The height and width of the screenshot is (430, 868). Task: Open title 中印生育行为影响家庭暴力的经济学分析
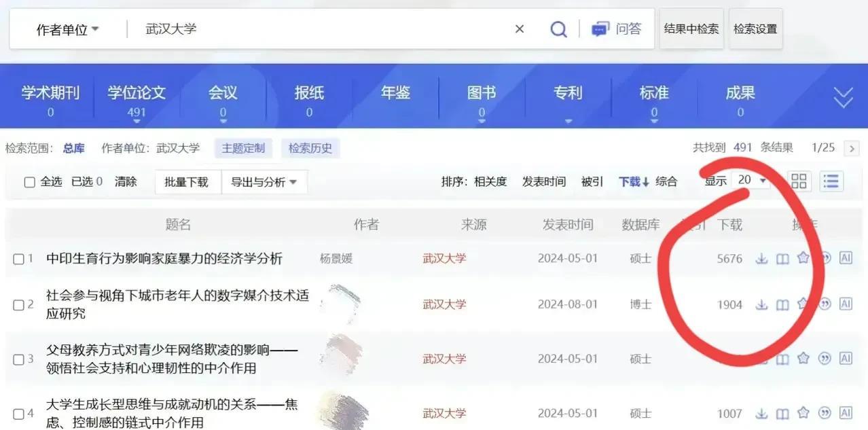[164, 259]
